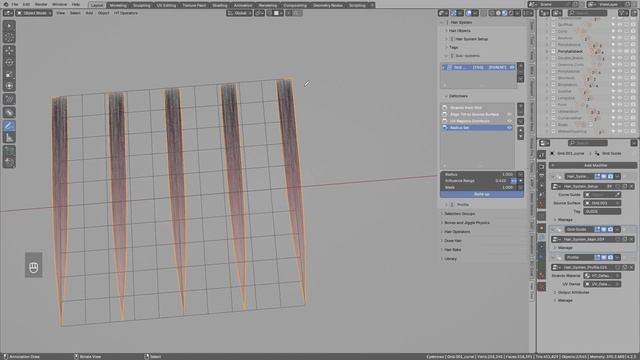Open the File menu
640x360 pixels.
[15, 4]
